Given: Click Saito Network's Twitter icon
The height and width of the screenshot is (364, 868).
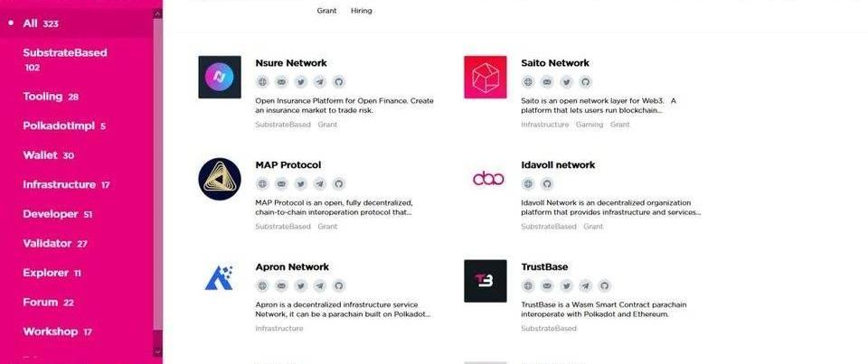Looking at the screenshot, I should (567, 81).
